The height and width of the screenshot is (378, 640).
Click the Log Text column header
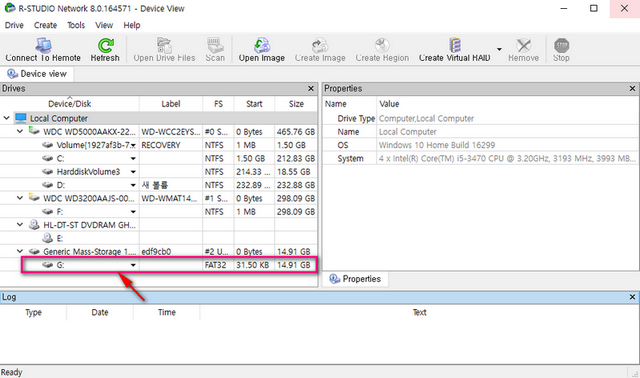tap(419, 313)
